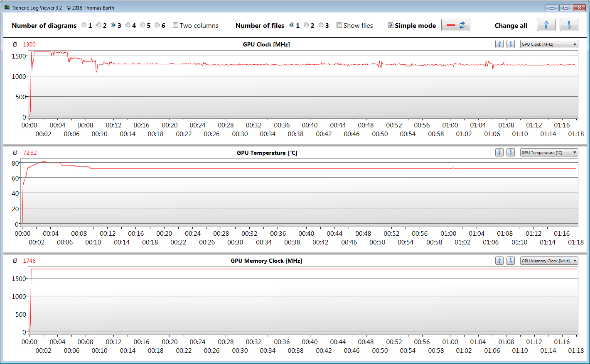
Task: Click the Number of files label
Action: pyautogui.click(x=260, y=25)
